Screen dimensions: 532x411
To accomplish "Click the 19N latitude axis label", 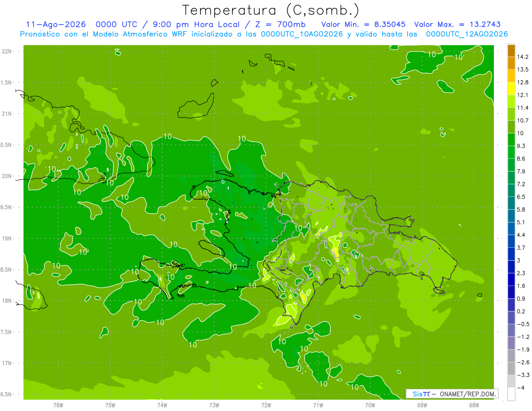I will pos(7,239).
